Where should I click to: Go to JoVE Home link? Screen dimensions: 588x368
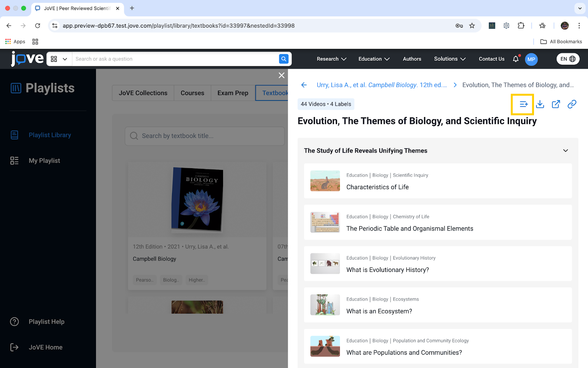(46, 347)
